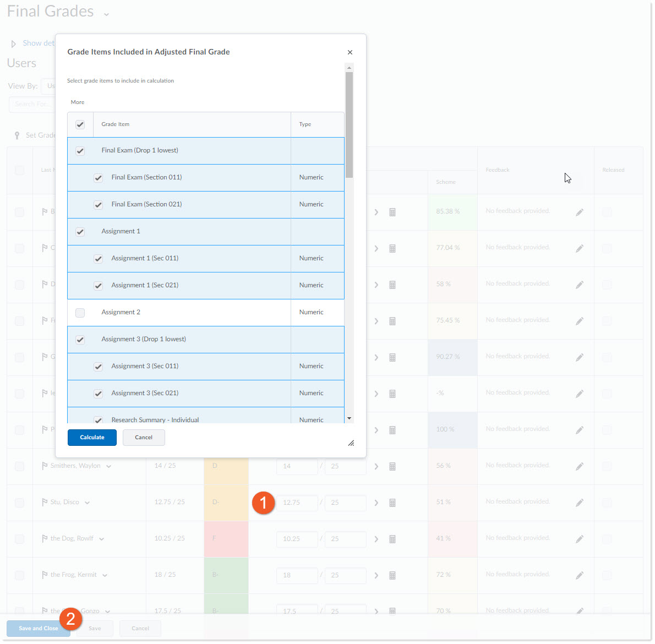This screenshot has height=644, width=655.
Task: Click pencil feedback icon in the Dog, Rowlf row
Action: (x=580, y=539)
